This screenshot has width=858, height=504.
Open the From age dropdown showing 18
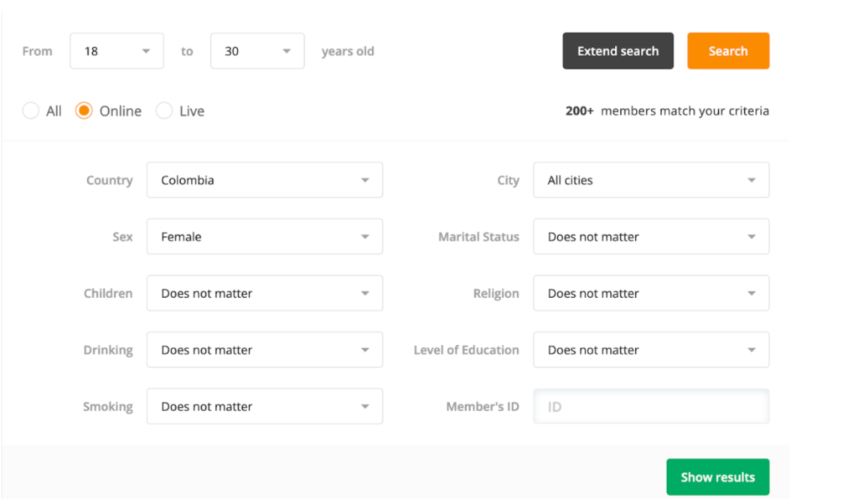point(116,51)
